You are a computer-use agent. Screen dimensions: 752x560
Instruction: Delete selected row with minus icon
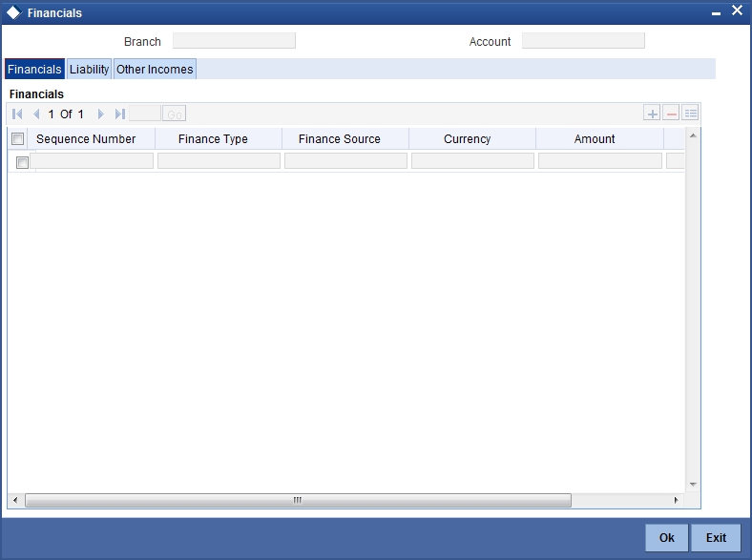point(671,114)
